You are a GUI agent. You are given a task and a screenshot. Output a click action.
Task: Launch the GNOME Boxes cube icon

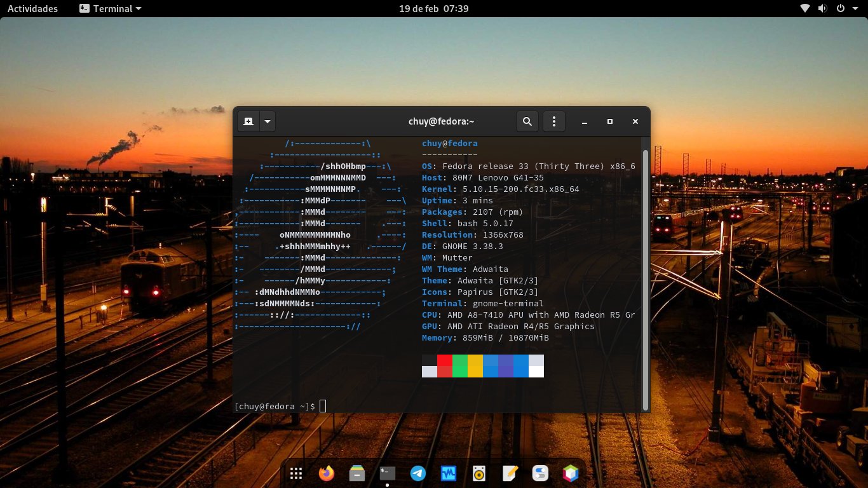(571, 473)
